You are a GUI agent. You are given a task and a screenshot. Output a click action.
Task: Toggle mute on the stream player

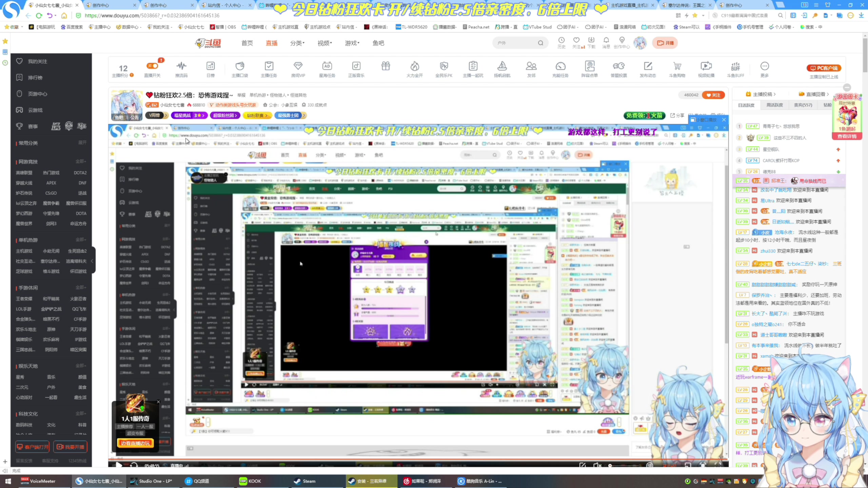[x=597, y=465]
